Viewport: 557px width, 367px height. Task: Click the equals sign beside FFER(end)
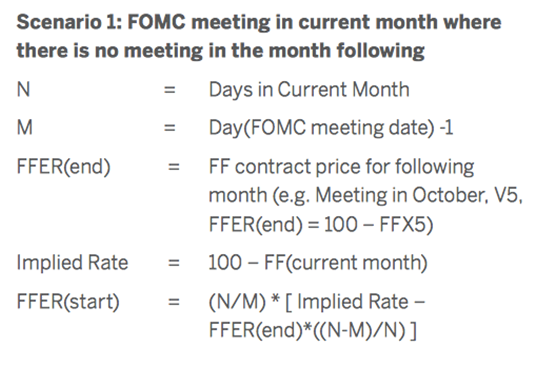(174, 167)
